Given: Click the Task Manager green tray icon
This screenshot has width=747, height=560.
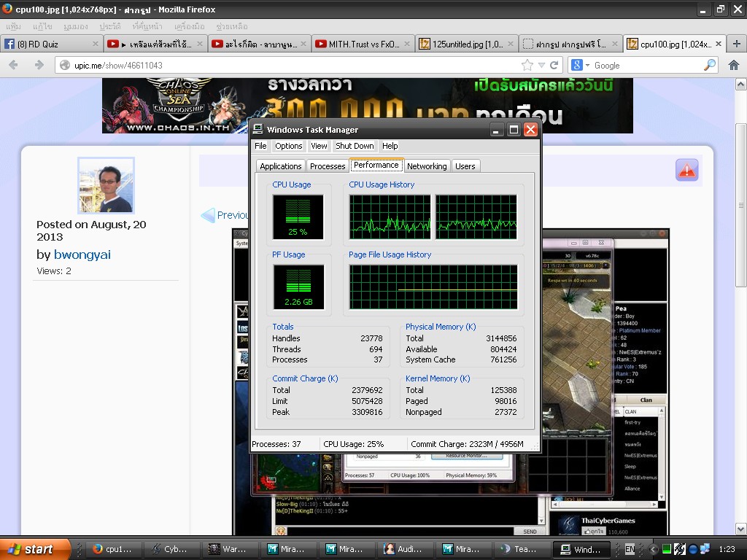Looking at the screenshot, I should coord(667,549).
